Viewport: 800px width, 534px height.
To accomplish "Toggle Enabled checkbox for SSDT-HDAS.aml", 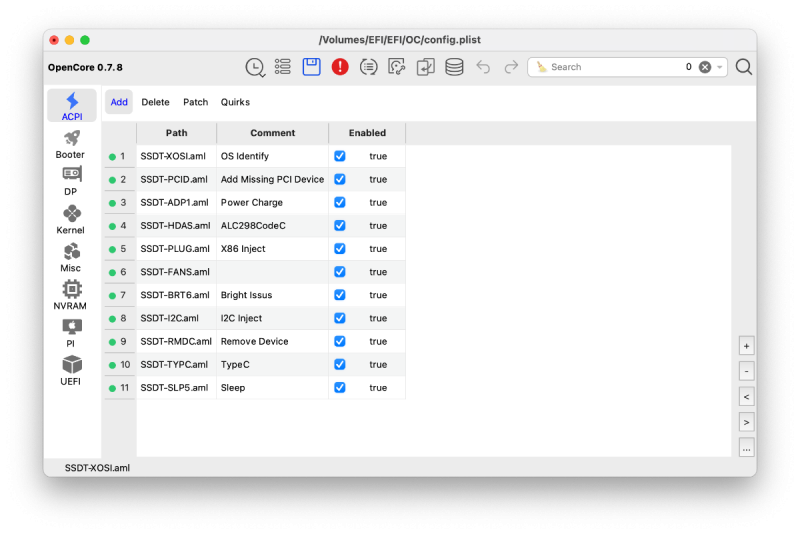I will [x=340, y=225].
